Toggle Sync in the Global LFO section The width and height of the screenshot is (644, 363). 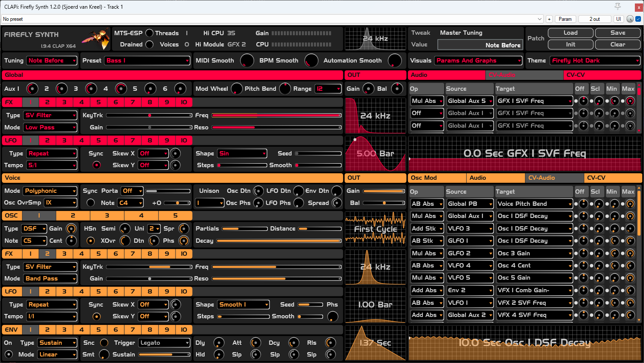pyautogui.click(x=96, y=165)
